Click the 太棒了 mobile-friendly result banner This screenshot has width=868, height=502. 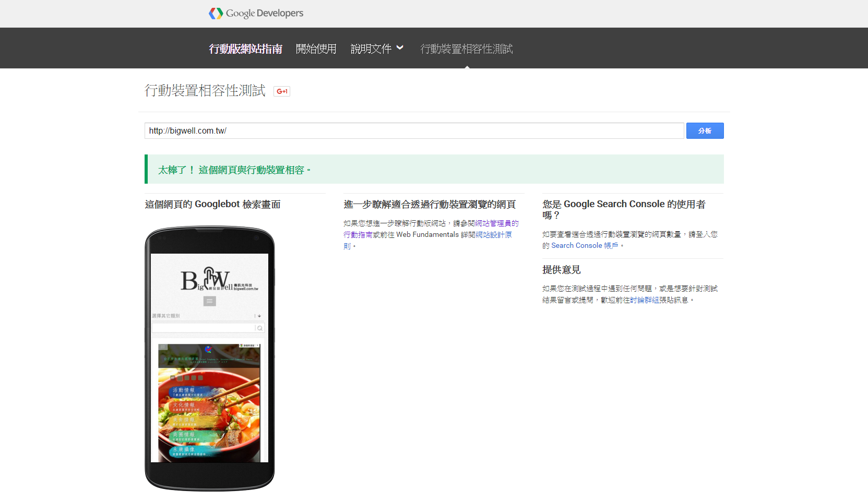tap(434, 170)
